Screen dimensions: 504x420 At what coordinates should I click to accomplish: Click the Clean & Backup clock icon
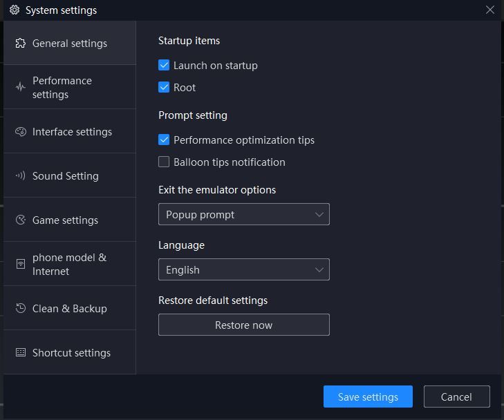pyautogui.click(x=21, y=309)
